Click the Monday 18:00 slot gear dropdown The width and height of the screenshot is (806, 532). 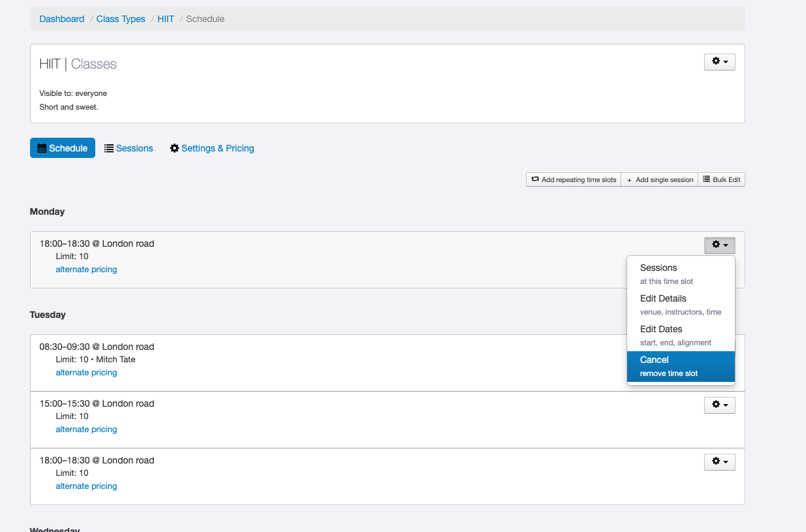click(x=719, y=245)
